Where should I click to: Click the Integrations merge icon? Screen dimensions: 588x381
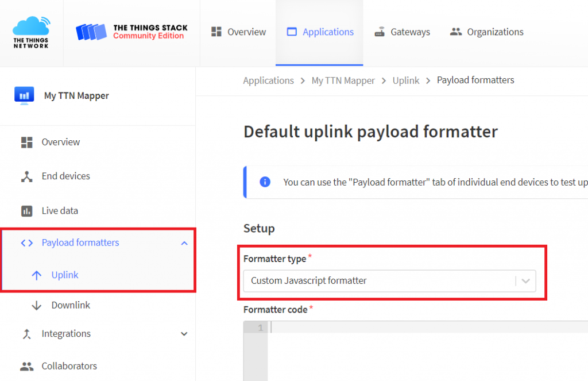coord(26,334)
